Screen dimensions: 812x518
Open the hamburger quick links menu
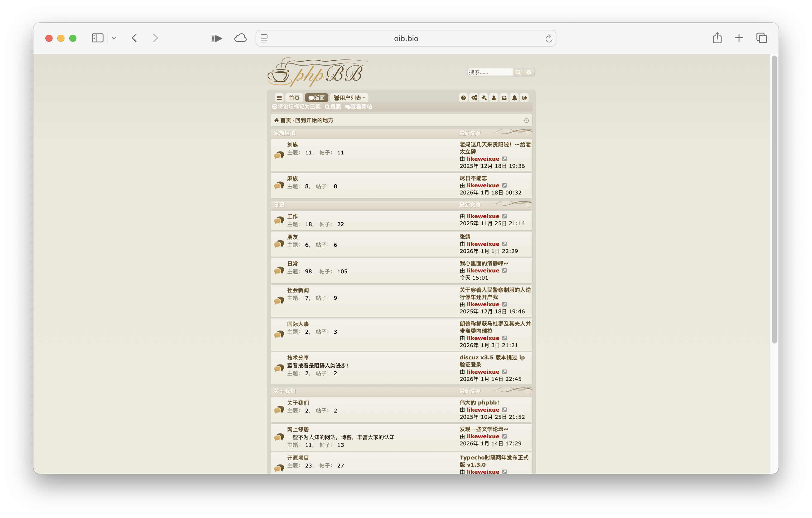point(279,98)
